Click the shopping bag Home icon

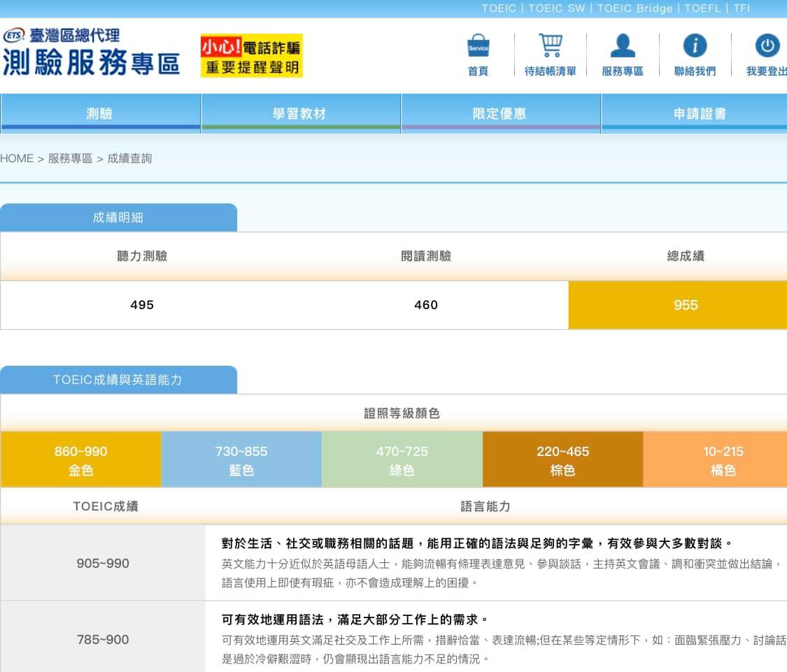pyautogui.click(x=478, y=45)
